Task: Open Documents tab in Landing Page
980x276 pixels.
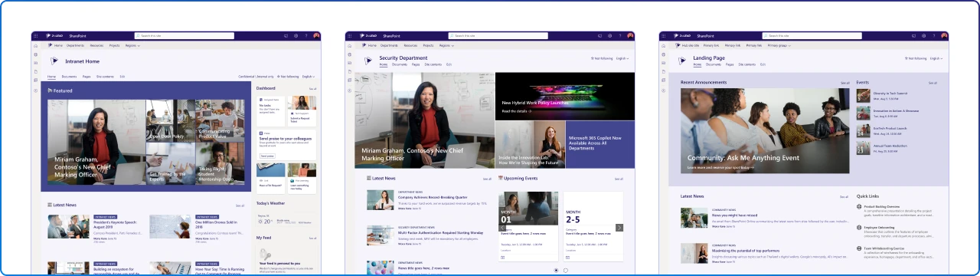Action: coord(713,64)
